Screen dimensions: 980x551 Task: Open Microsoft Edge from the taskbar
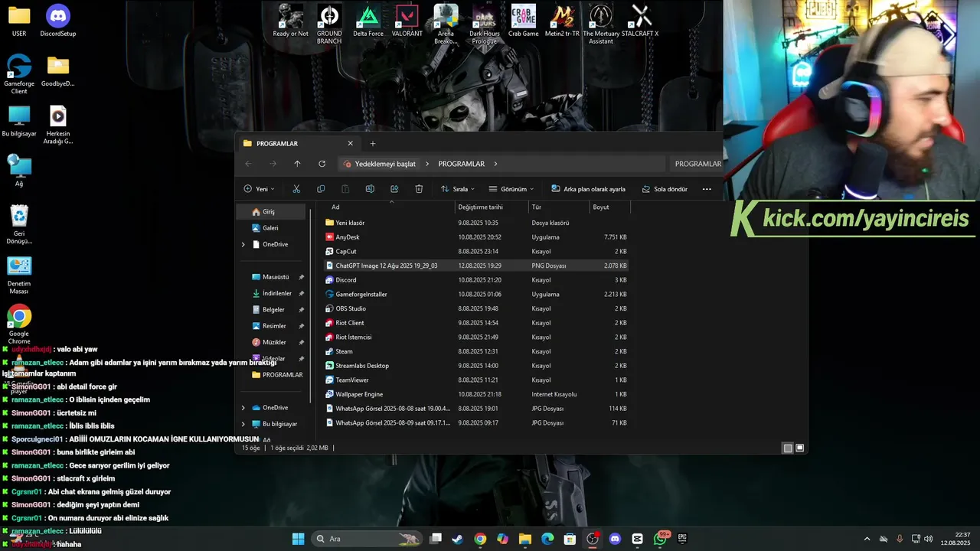click(x=547, y=539)
